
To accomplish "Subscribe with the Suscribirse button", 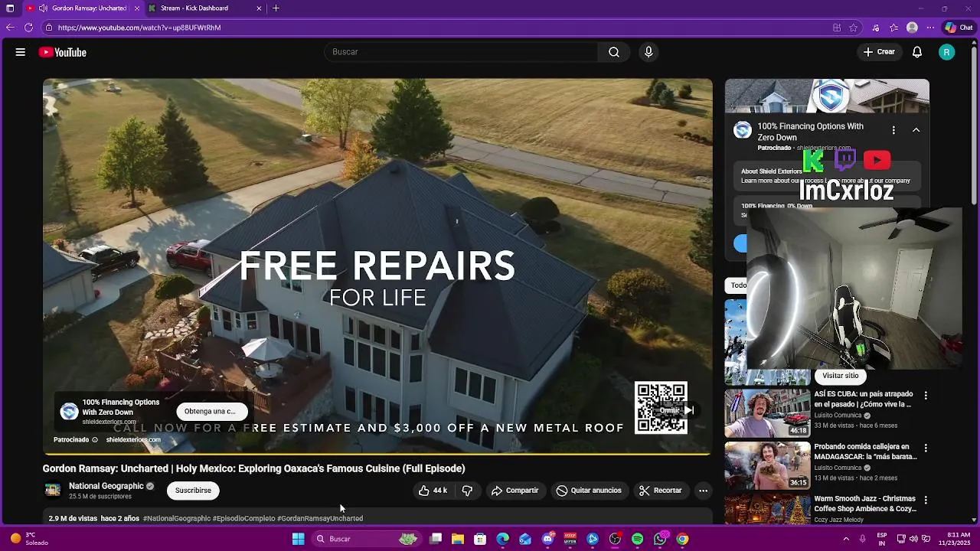I will click(193, 491).
